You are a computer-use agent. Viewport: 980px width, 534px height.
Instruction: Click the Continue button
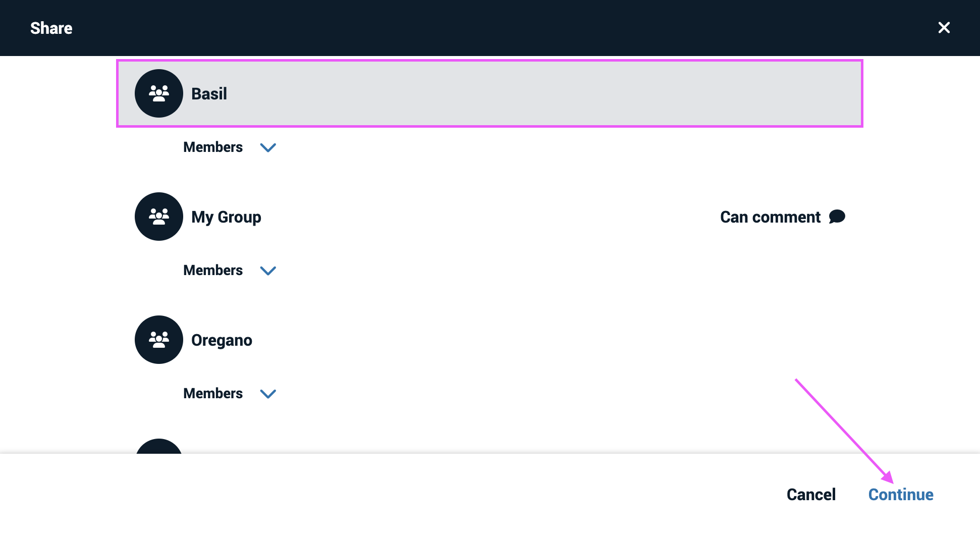[x=901, y=495]
